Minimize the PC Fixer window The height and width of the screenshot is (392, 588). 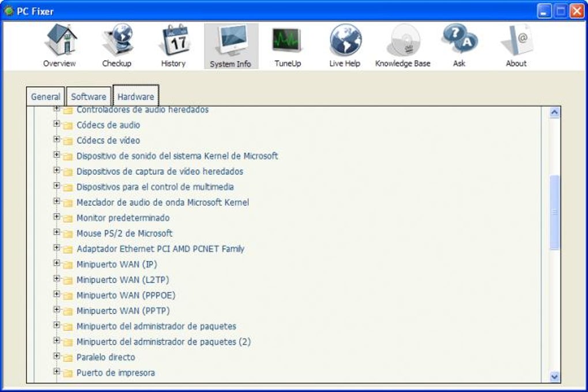544,12
